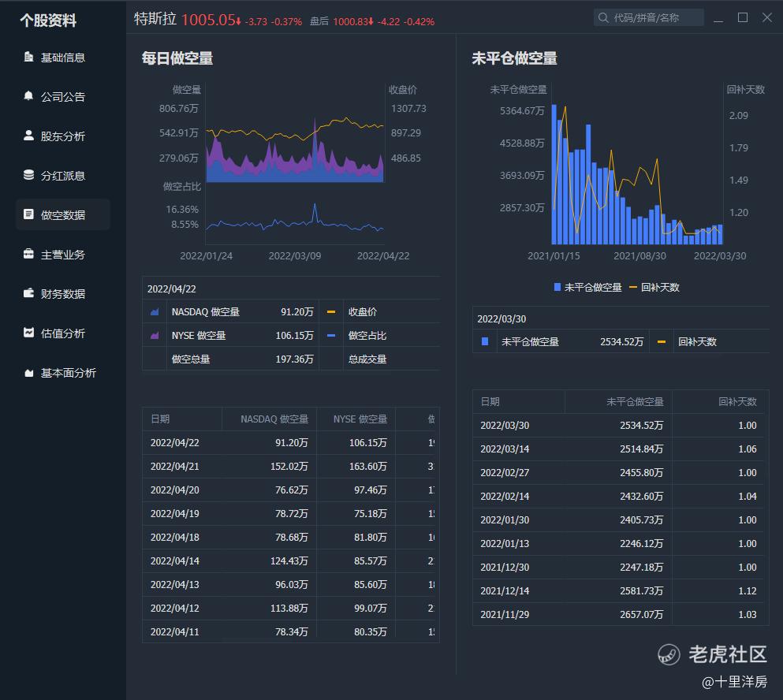This screenshot has width=783, height=700.
Task: Click the 做空总量 value 197.36万
Action: [x=295, y=359]
